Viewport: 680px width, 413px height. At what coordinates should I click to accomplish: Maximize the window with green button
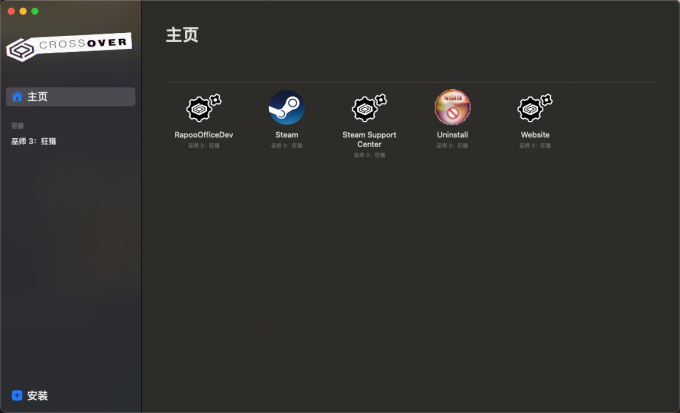35,11
